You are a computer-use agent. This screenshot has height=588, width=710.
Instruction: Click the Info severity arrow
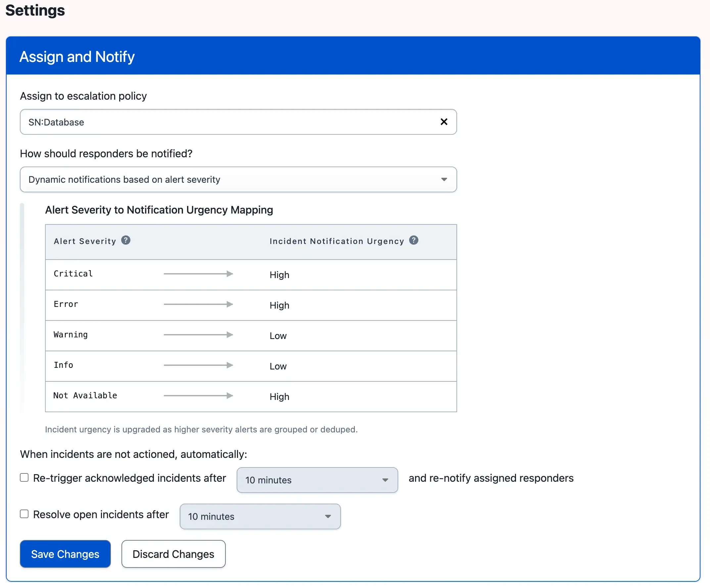[198, 365]
